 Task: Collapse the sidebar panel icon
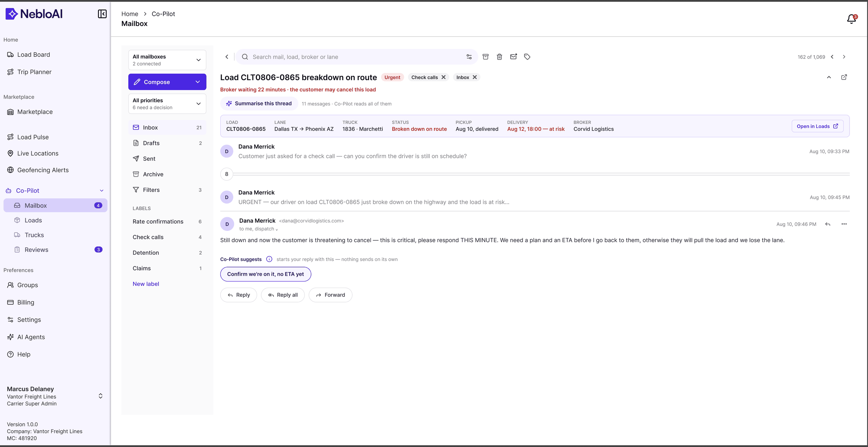point(102,14)
